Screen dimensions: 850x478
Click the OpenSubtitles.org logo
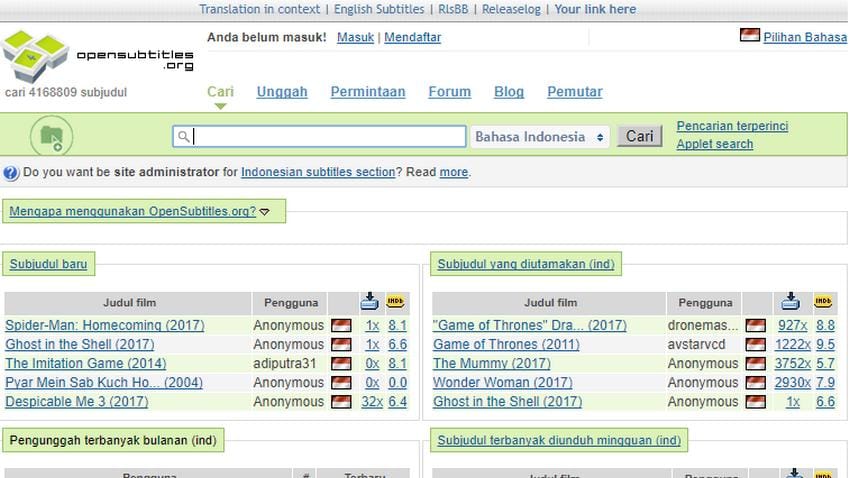(x=97, y=57)
